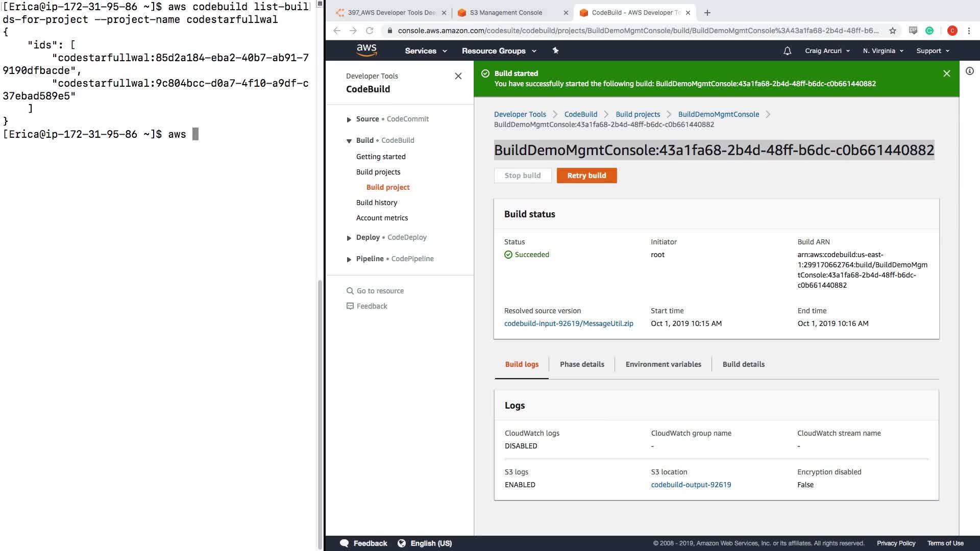
Task: Click the Retry build button
Action: click(586, 176)
